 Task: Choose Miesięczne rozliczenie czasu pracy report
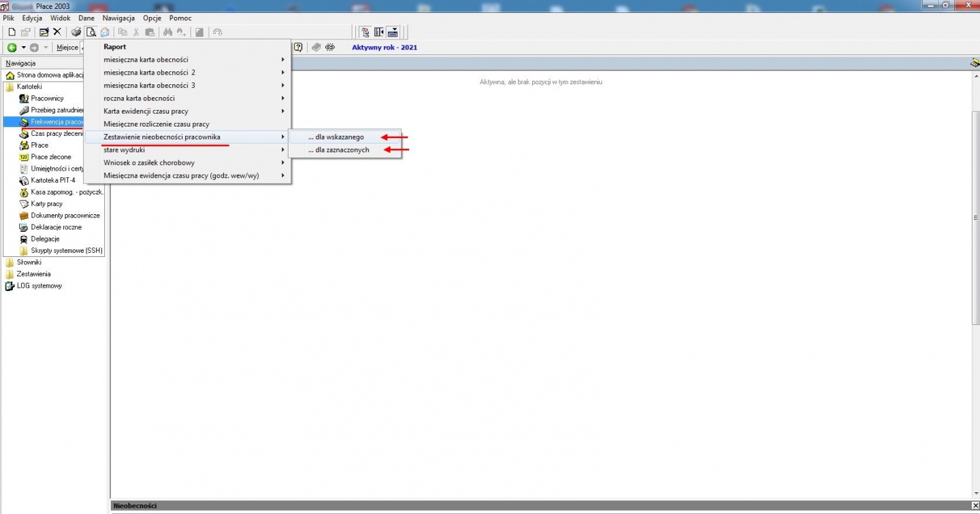pos(188,124)
